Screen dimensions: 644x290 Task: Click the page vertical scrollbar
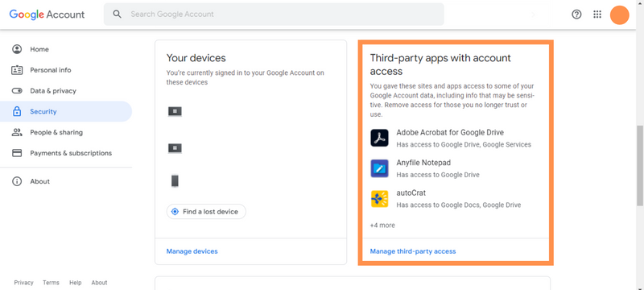(x=639, y=165)
